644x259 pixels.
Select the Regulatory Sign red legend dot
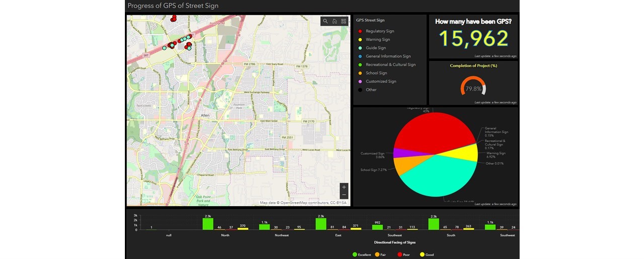click(360, 31)
